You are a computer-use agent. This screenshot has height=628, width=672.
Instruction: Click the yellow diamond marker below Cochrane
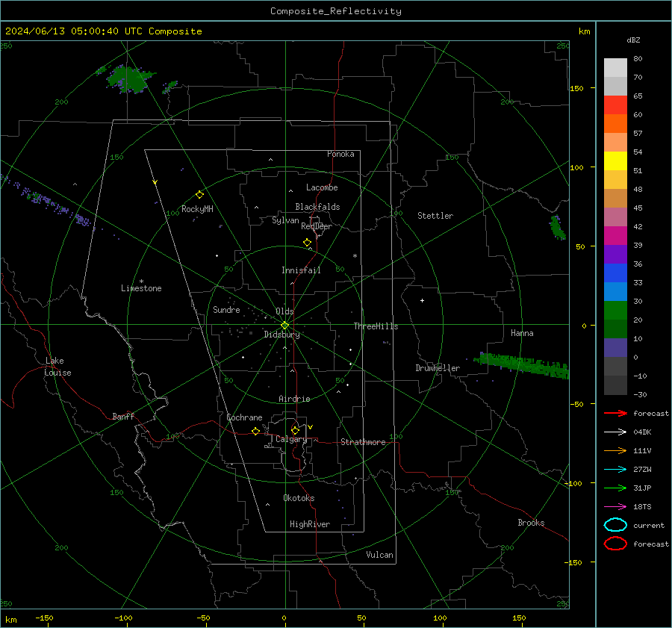(255, 431)
